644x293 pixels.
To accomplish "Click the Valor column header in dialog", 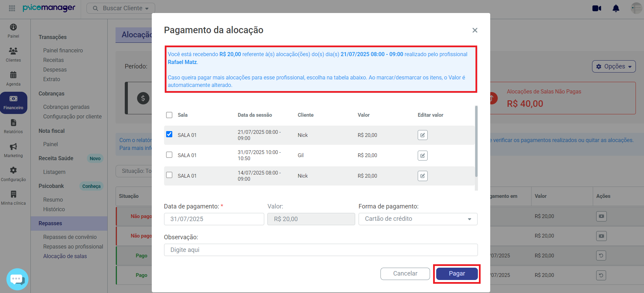I will (364, 115).
